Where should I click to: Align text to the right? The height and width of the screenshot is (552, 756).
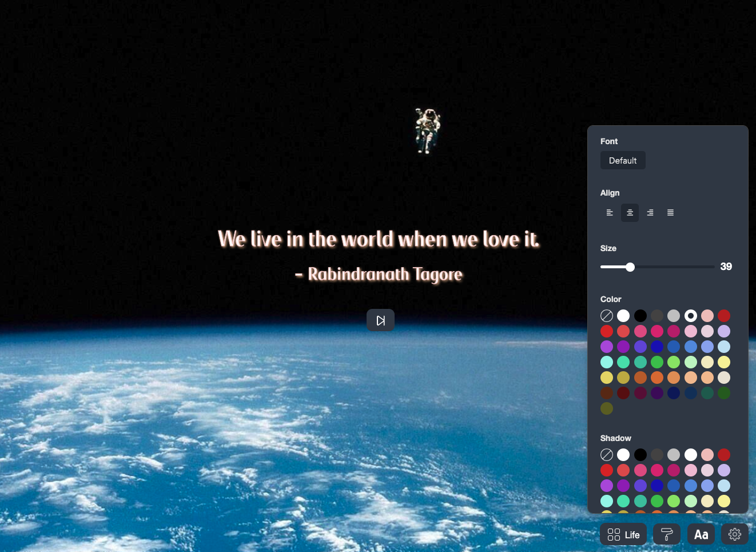[x=650, y=213]
